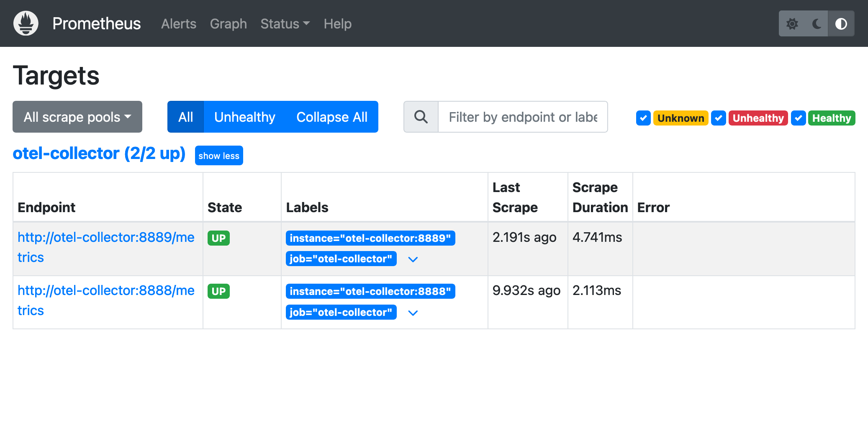868x441 pixels.
Task: Open the Alerts page
Action: 179,24
